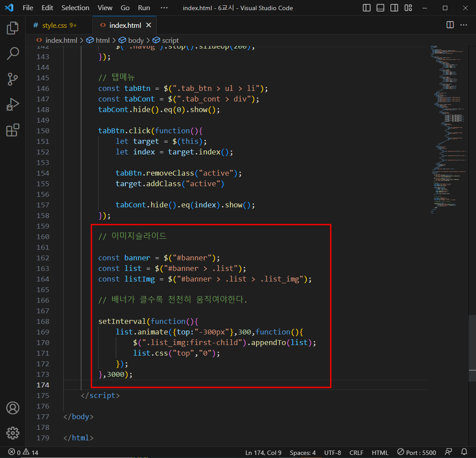476x458 pixels.
Task: Open the Explorer view in activity bar
Action: coord(12,28)
